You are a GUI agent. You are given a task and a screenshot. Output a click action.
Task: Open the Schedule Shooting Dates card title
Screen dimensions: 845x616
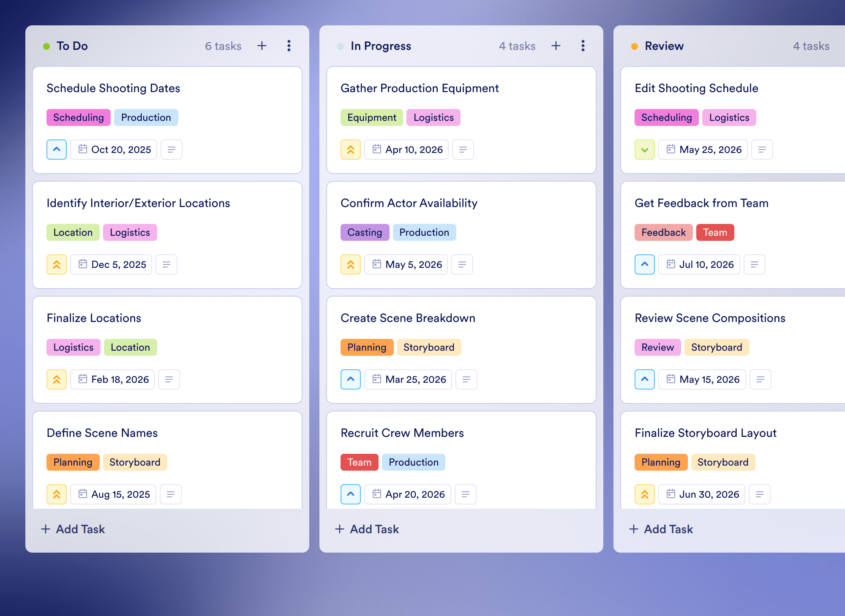113,88
